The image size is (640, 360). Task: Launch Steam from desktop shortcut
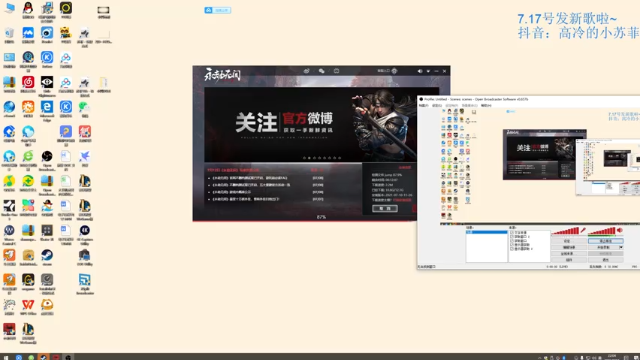pyautogui.click(x=47, y=257)
